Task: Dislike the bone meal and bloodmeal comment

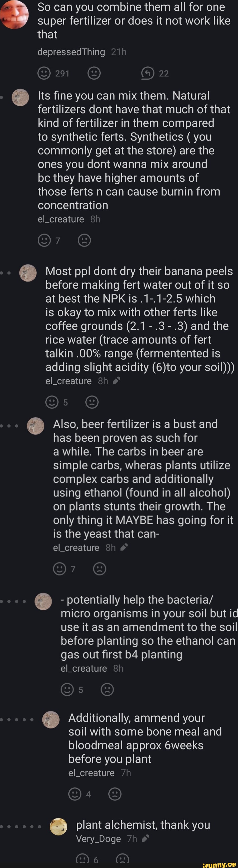Action: pyautogui.click(x=115, y=794)
